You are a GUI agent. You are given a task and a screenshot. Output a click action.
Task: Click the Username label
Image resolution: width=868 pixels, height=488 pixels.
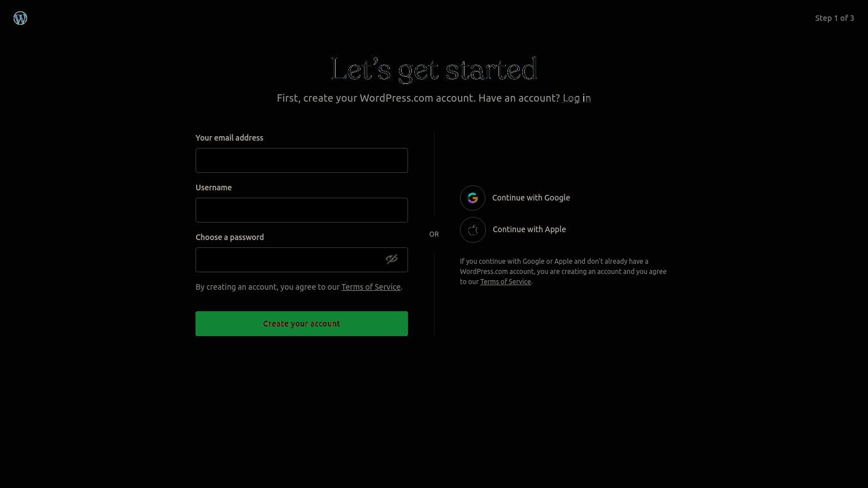pos(214,188)
